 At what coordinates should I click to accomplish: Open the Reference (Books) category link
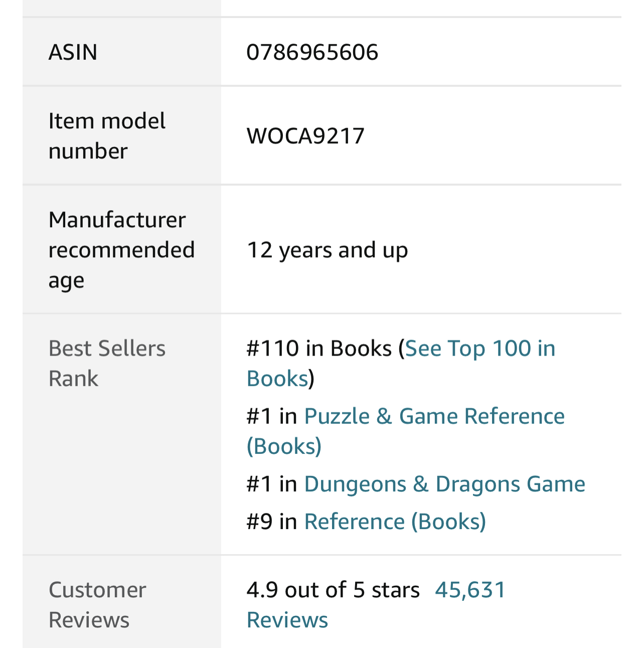[x=395, y=522]
